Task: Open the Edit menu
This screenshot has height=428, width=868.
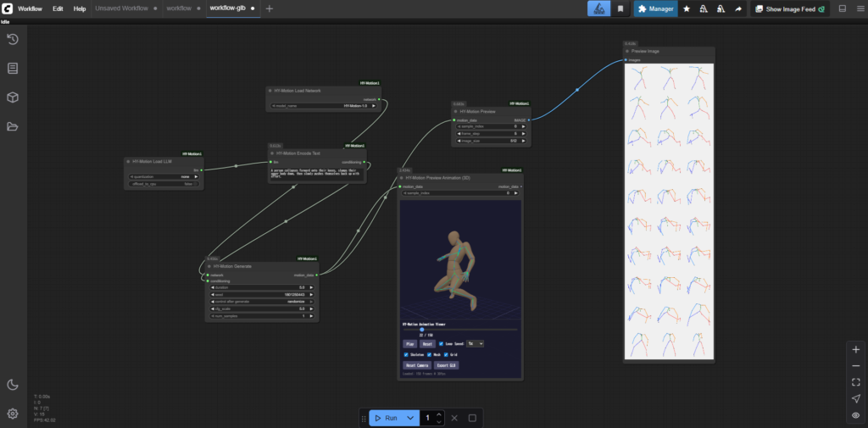Action: coord(58,8)
